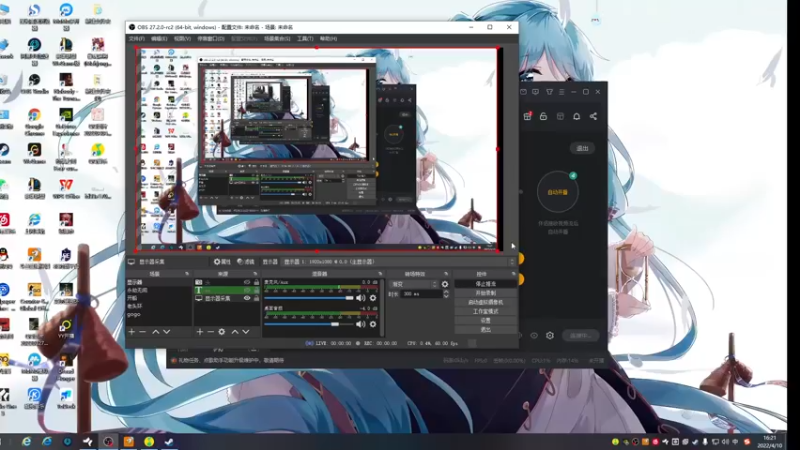Open 桌面音频 audio settings gear

tap(373, 324)
